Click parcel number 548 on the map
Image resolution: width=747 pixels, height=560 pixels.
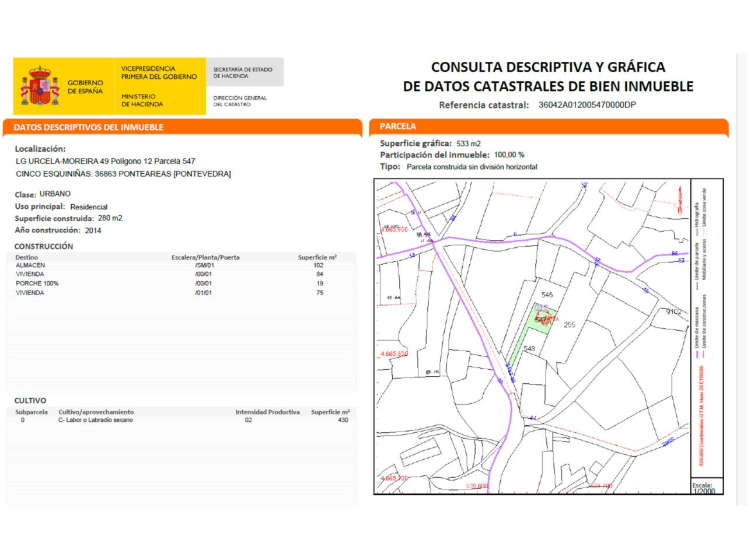[x=529, y=349]
